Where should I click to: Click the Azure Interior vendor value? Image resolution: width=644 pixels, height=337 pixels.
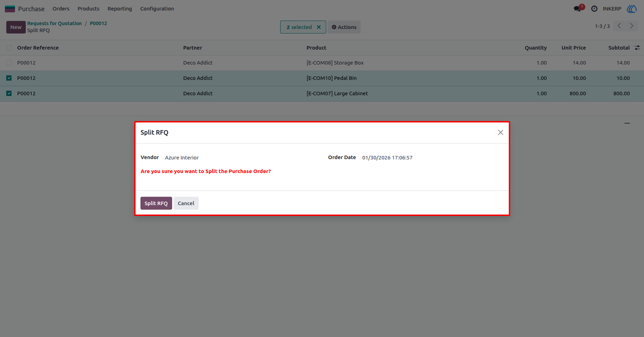182,158
